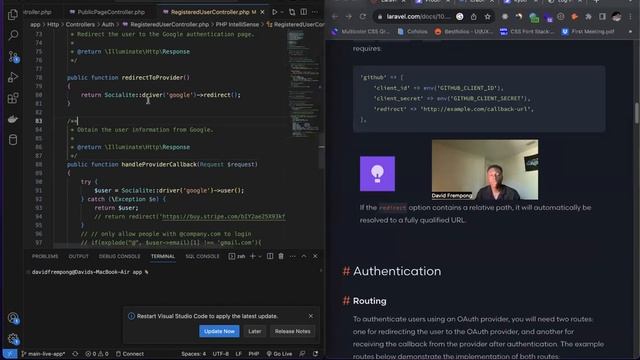
Task: Change the PHP language mode
Action: (254, 354)
